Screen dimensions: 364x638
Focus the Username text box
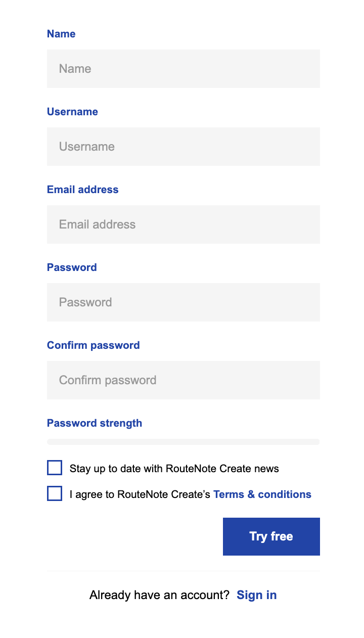(183, 147)
